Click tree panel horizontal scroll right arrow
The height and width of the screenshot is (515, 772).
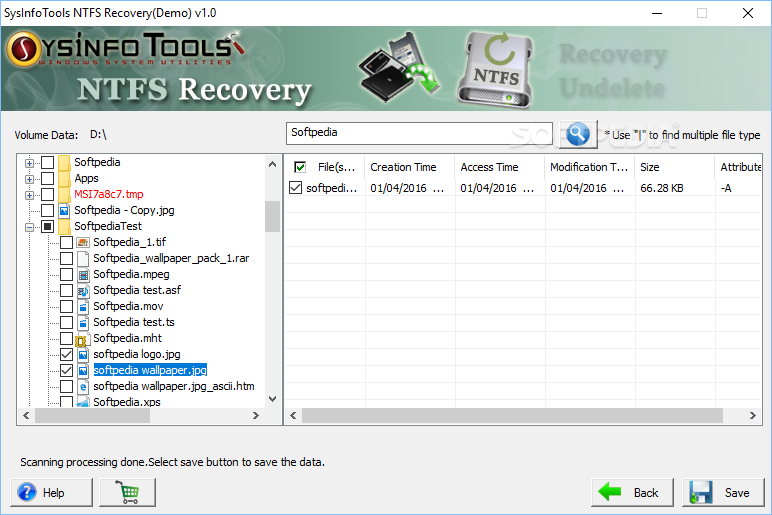(x=256, y=416)
